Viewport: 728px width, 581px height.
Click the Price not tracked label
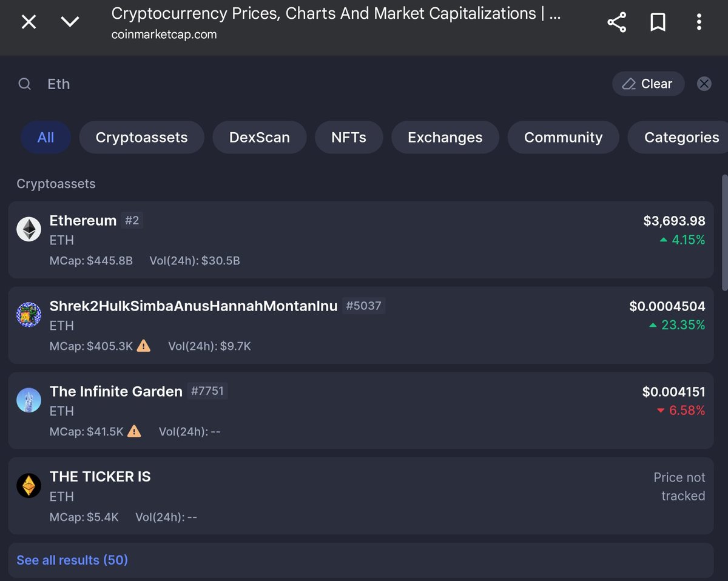679,486
